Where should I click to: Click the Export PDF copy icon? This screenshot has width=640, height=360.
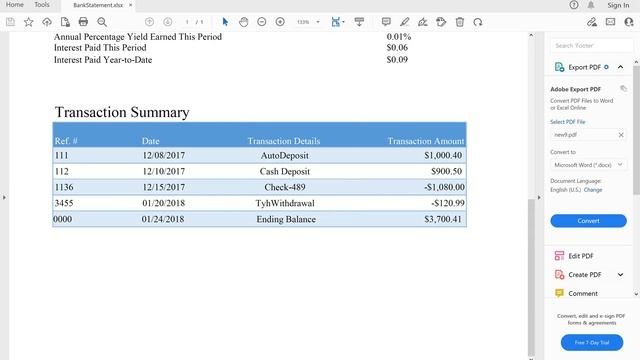click(623, 88)
